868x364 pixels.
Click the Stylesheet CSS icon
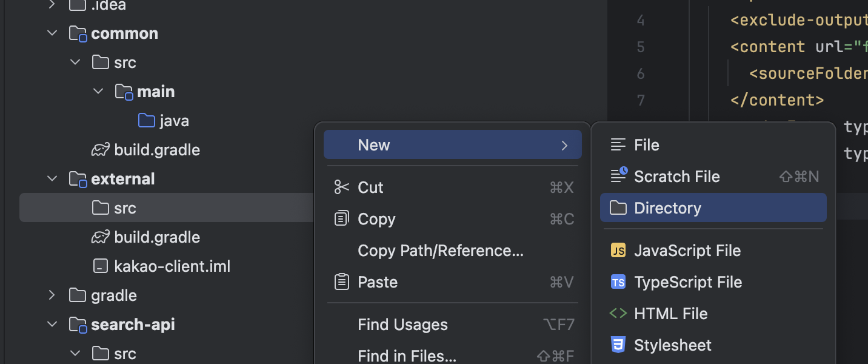[x=618, y=345]
